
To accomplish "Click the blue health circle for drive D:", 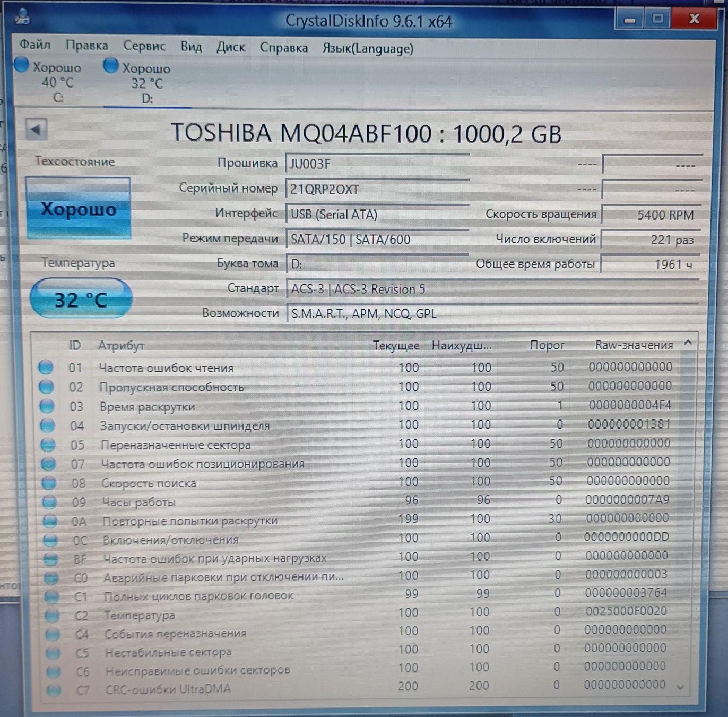I will click(111, 65).
